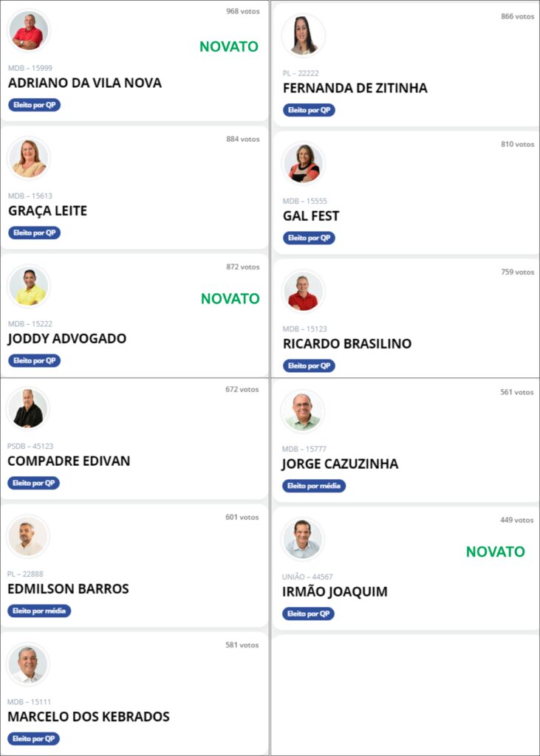Click Edmilson Barros's profile photo
This screenshot has height=756, width=540.
(27, 536)
